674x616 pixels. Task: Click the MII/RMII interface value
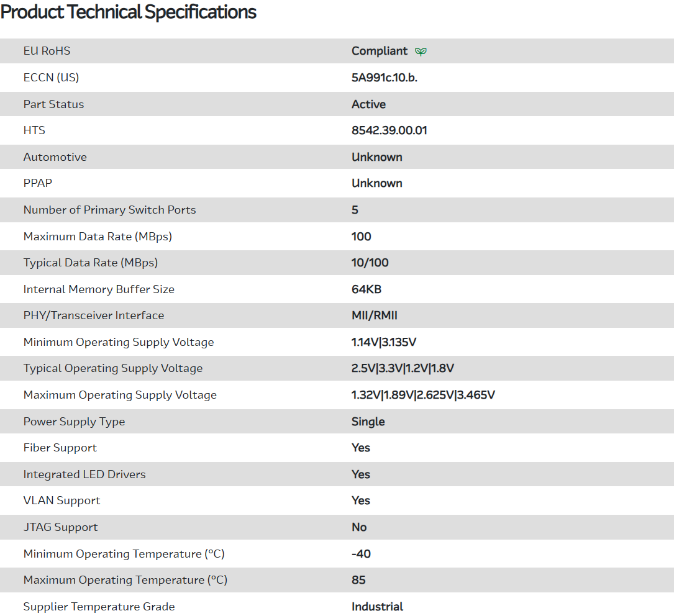[374, 315]
